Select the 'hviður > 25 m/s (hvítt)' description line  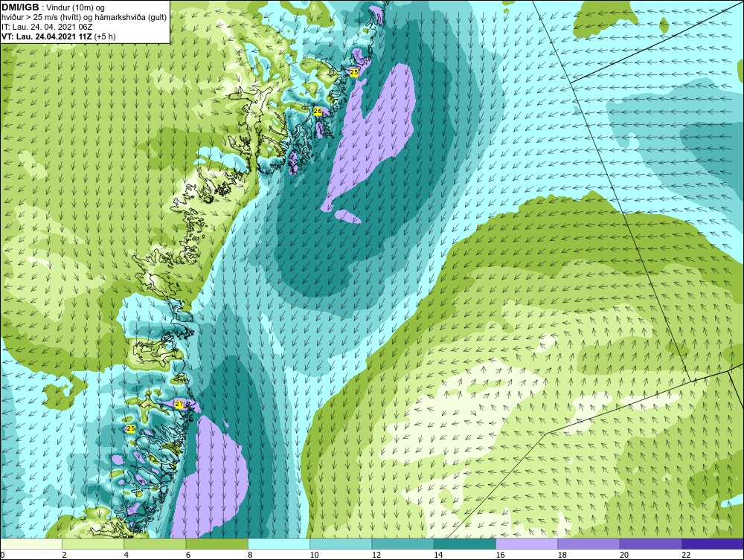[x=84, y=17]
